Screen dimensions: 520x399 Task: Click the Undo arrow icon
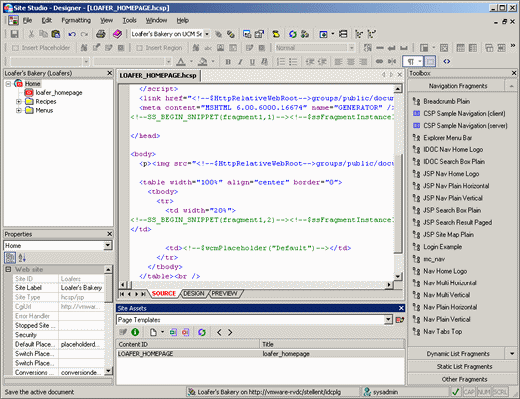[72, 34]
